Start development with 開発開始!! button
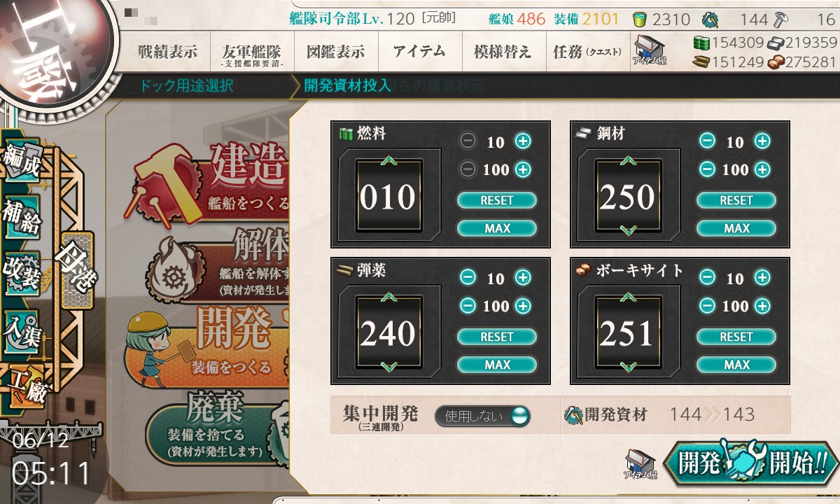The width and height of the screenshot is (840, 504). tap(750, 463)
